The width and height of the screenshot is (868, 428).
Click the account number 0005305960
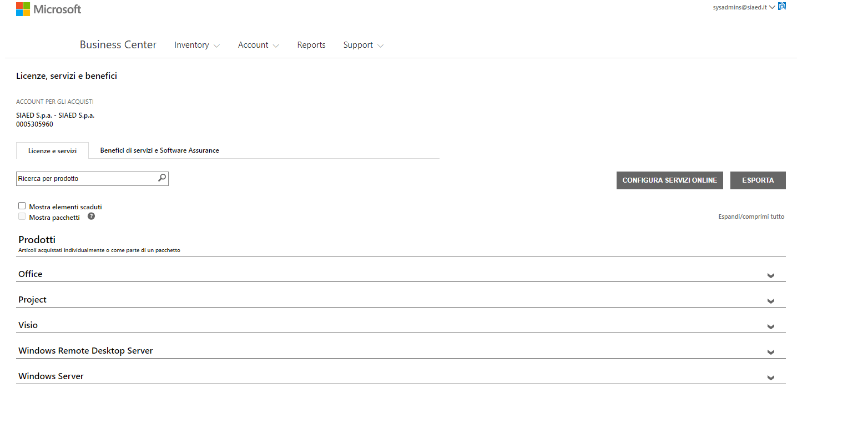35,124
